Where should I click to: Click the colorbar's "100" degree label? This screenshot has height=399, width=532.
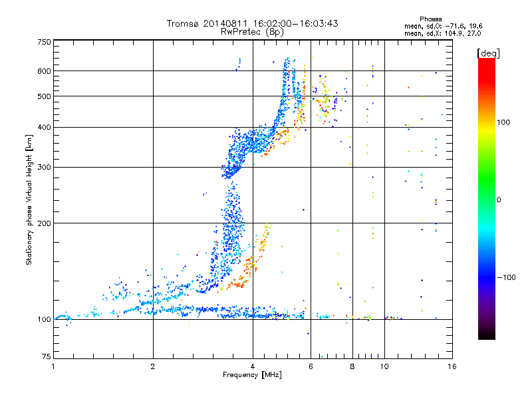[503, 122]
